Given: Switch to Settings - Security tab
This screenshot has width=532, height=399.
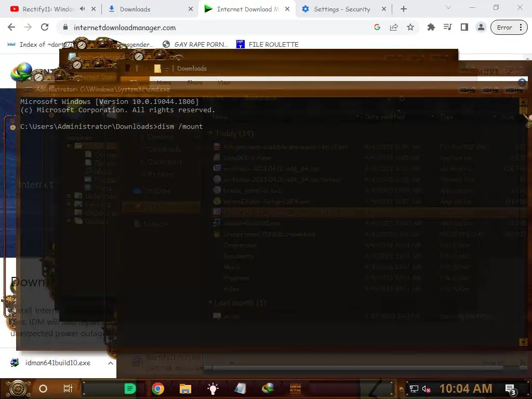Looking at the screenshot, I should click(342, 9).
